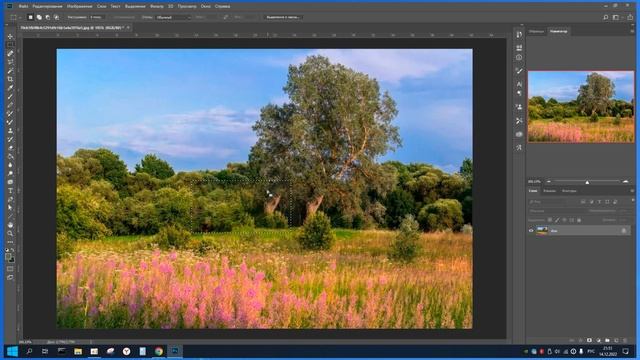This screenshot has width=640, height=360.
Task: Toggle lock all padlock in lock row
Action: pos(579,220)
